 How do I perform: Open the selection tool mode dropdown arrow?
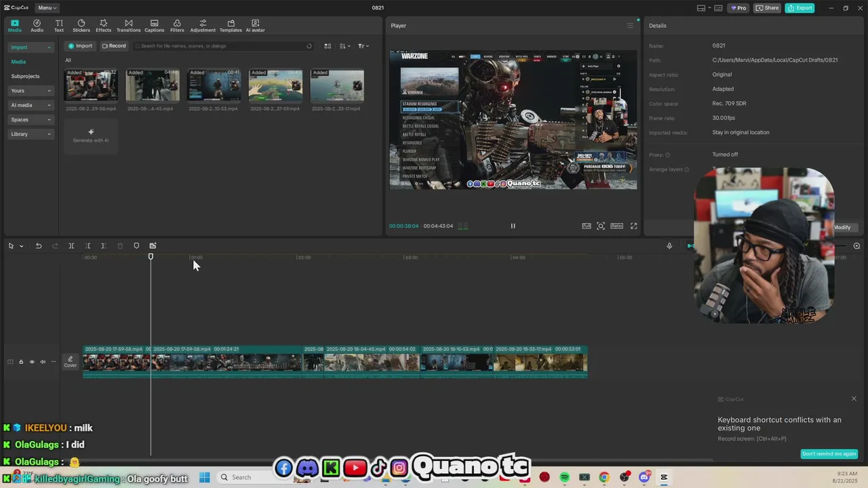21,246
